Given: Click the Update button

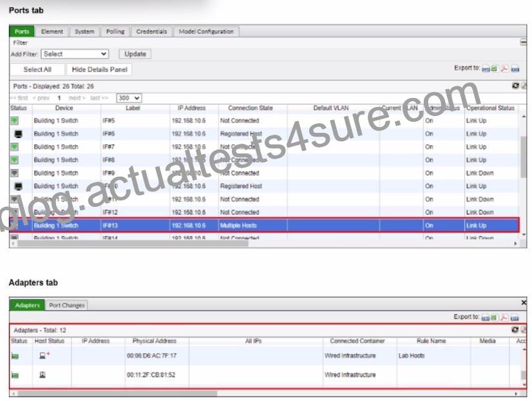Looking at the screenshot, I should coord(135,54).
